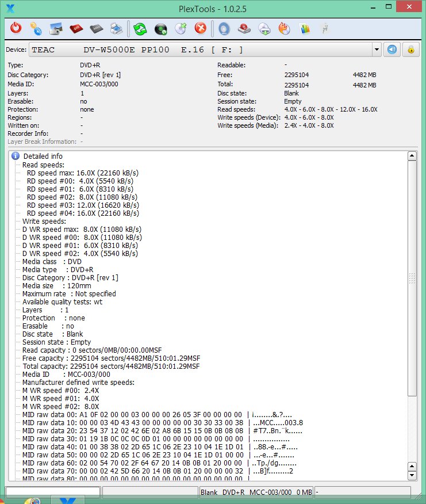The width and height of the screenshot is (426, 504).
Task: Select the Session state : Empty tree row
Action: 56,342
